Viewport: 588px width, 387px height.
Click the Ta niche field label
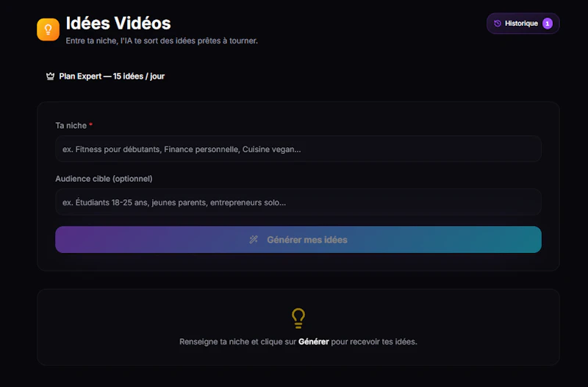click(x=74, y=126)
